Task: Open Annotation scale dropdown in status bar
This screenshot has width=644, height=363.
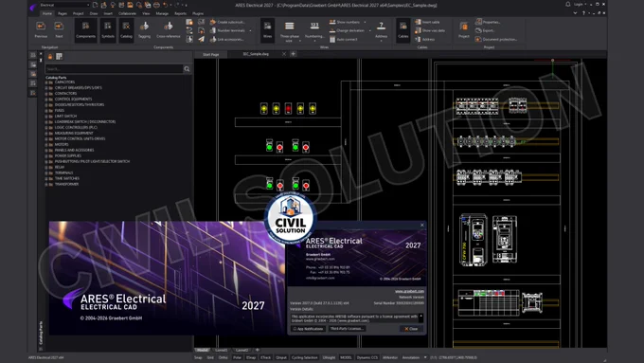Action: click(x=425, y=357)
